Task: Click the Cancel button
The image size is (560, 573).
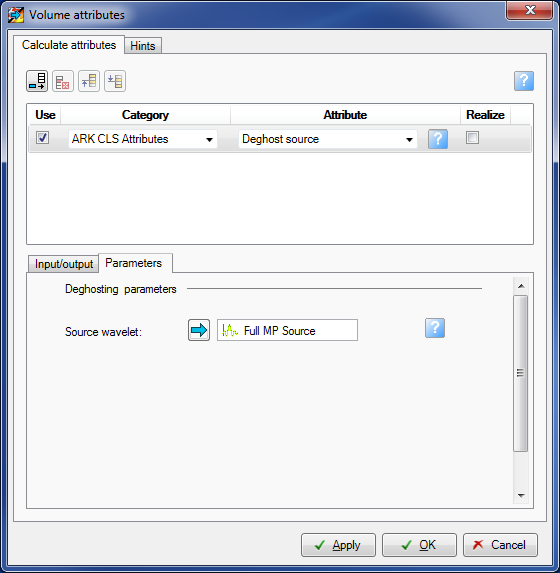Action: coord(500,545)
